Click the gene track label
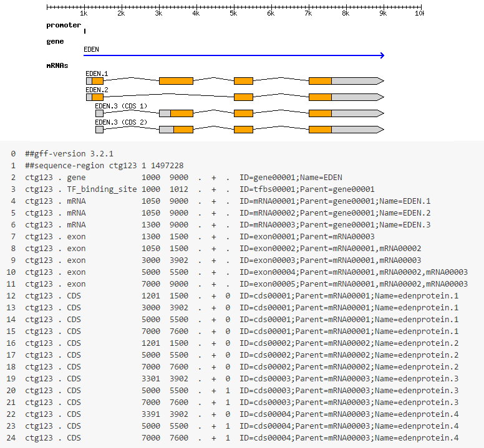This screenshot has width=484, height=448. [55, 41]
